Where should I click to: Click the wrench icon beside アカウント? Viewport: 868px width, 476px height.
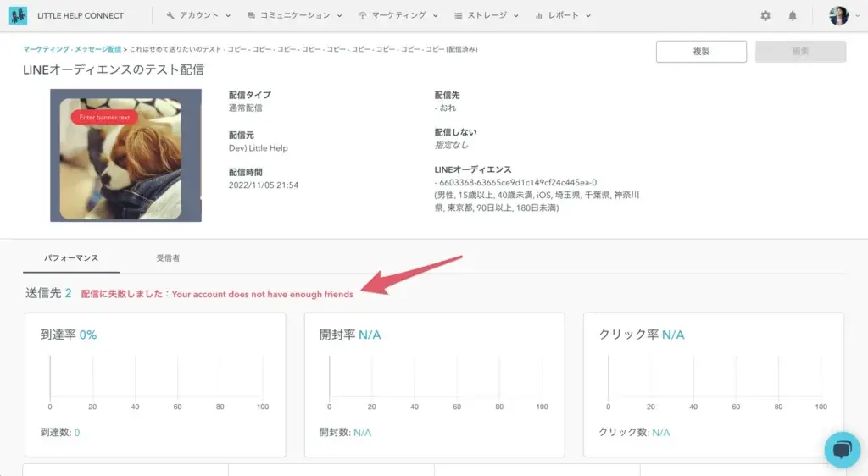pos(170,16)
